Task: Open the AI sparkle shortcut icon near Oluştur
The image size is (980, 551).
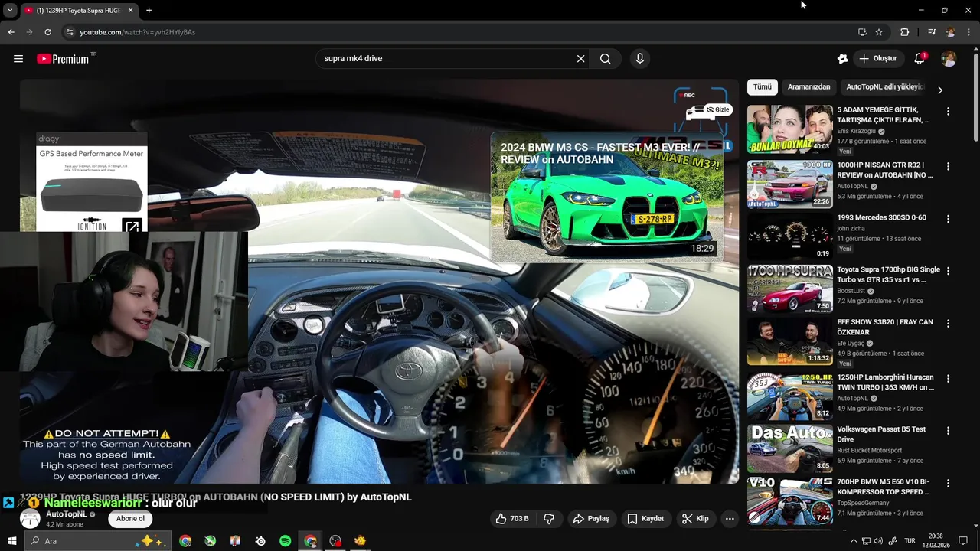Action: tap(843, 59)
